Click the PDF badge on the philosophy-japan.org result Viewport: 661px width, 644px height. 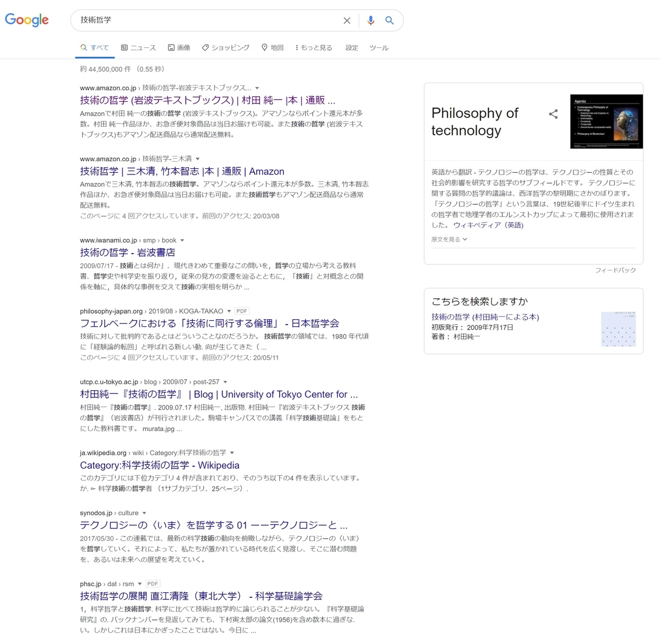point(242,312)
